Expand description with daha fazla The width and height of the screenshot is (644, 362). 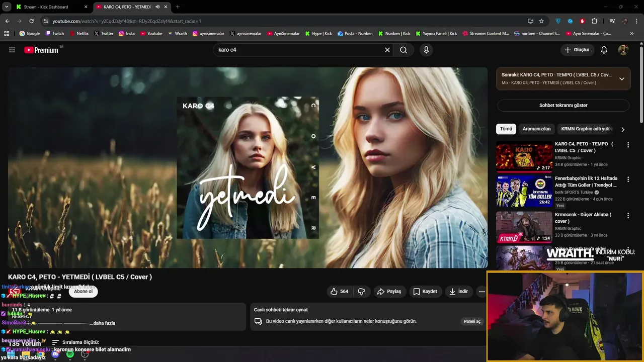click(103, 323)
